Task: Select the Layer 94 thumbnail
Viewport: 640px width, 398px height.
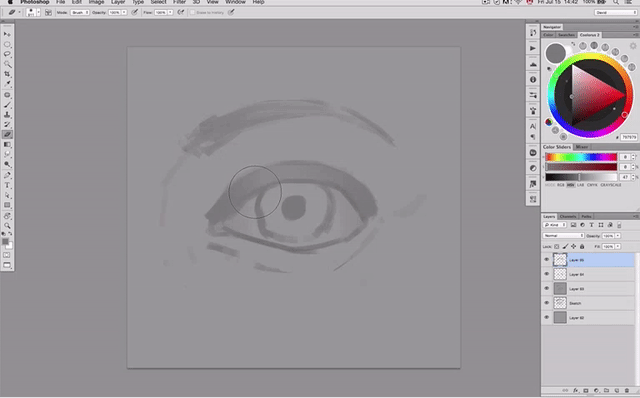Action: (x=560, y=274)
